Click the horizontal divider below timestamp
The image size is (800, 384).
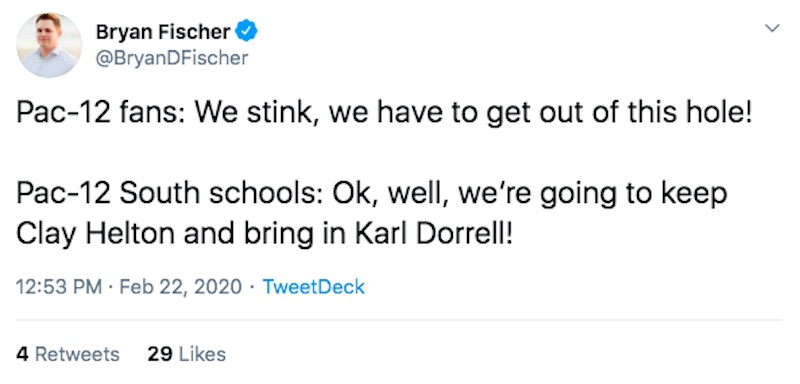click(x=399, y=320)
